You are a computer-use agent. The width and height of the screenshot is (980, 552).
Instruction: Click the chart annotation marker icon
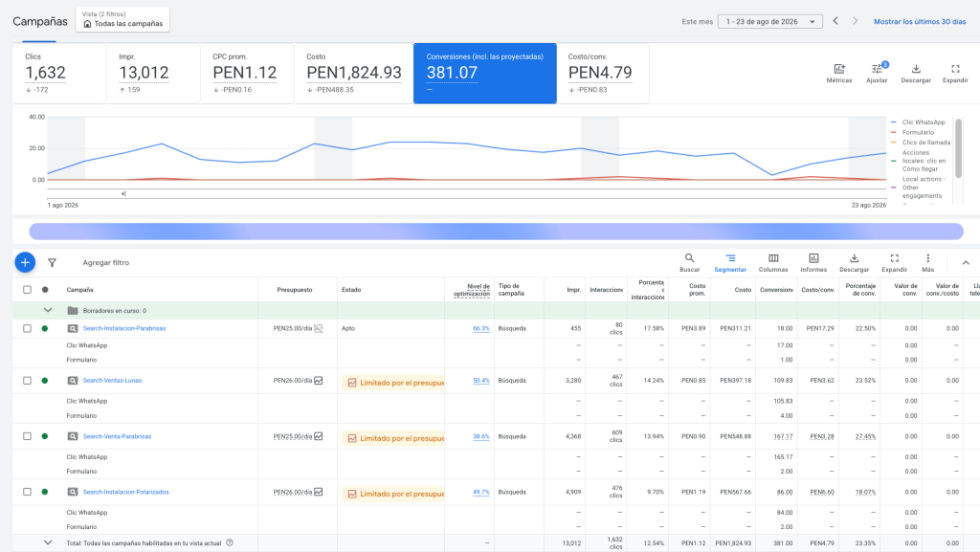tap(123, 193)
